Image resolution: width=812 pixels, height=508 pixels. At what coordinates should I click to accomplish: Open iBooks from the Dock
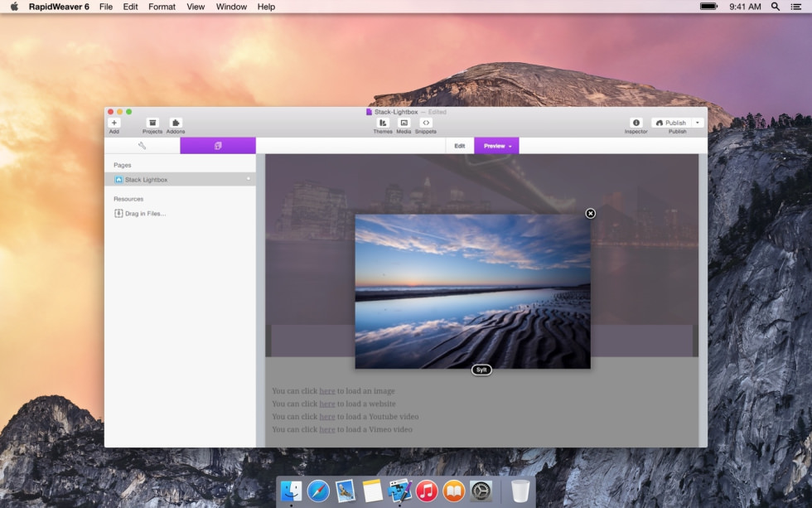coord(454,491)
